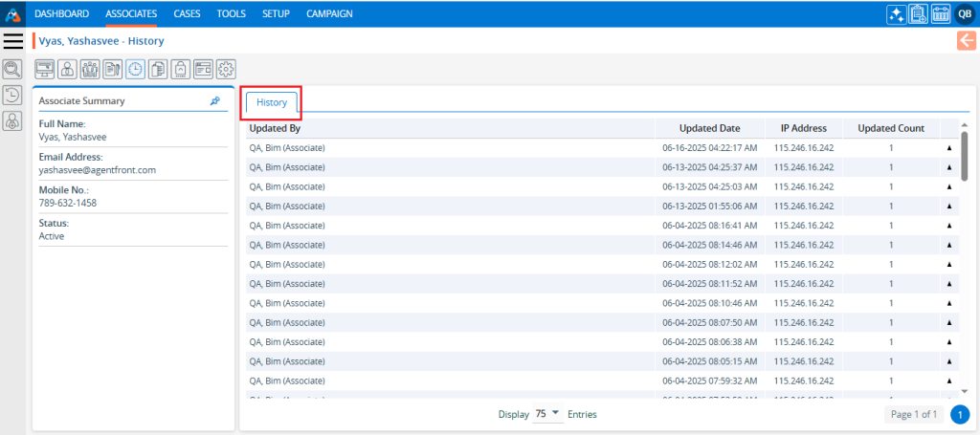Click the orange back arrow button
Viewport: 980px width, 435px height.
966,40
